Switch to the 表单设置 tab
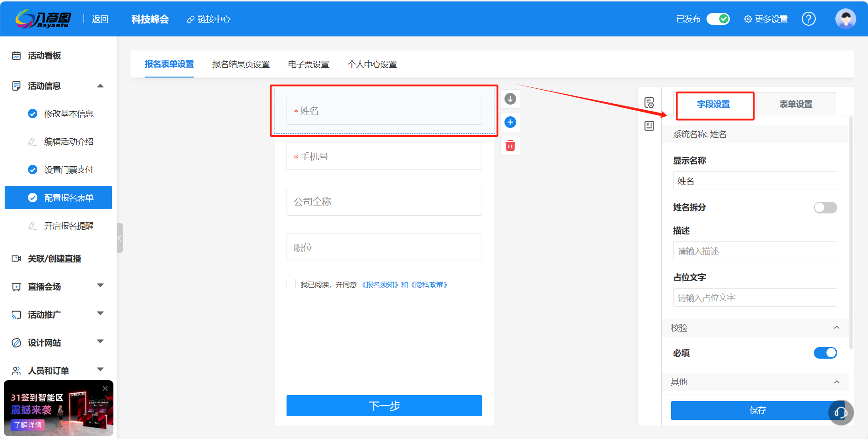 coord(796,103)
